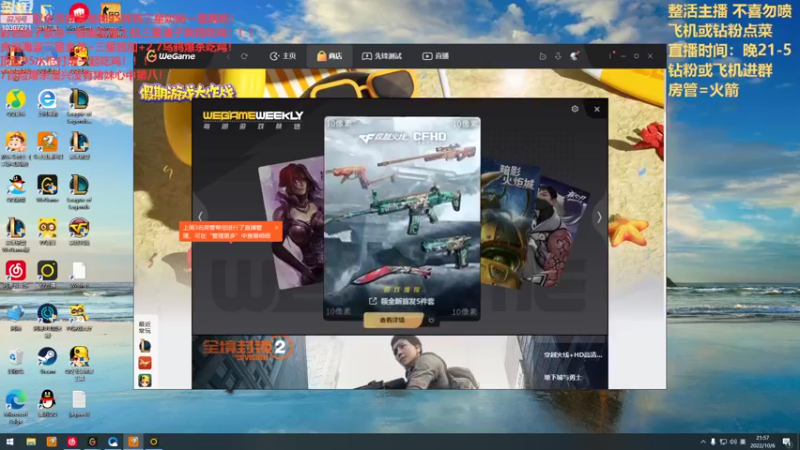Click the taskbar clock 21:57
Viewport: 800px width, 450px height.
[x=763, y=442]
